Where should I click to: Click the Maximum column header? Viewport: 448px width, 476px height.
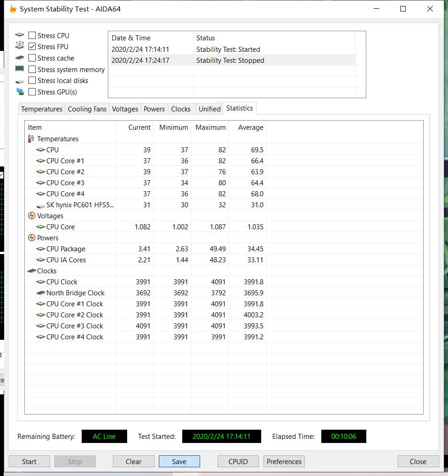(x=210, y=127)
